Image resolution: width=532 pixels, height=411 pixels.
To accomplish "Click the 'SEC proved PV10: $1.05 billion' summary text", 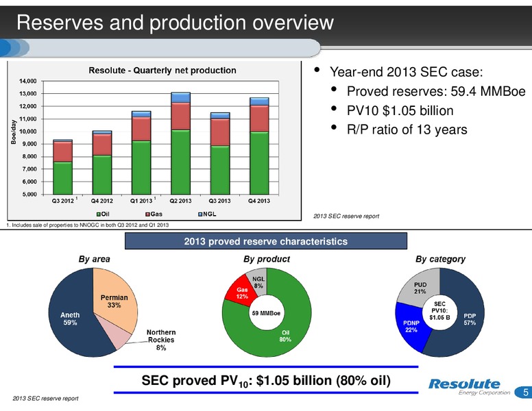I will point(266,380).
